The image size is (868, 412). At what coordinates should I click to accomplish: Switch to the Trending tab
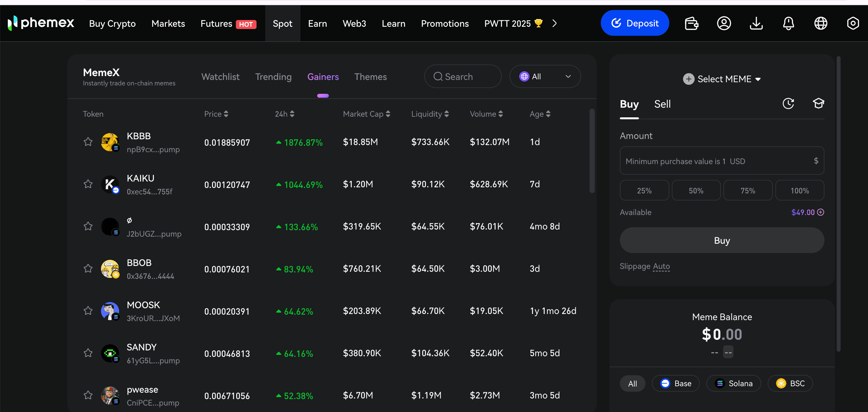[x=273, y=77]
